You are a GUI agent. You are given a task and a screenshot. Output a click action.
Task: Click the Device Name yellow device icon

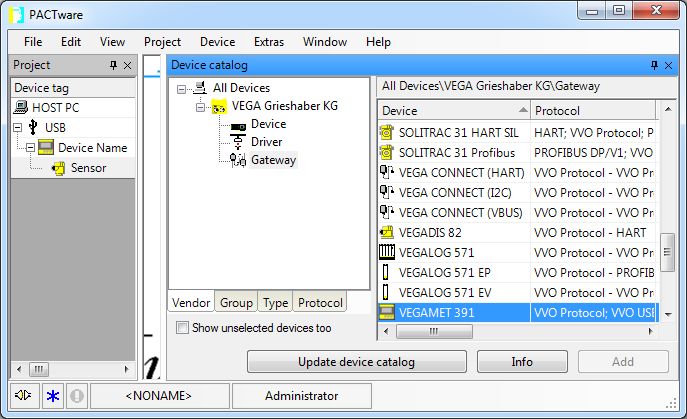point(46,147)
